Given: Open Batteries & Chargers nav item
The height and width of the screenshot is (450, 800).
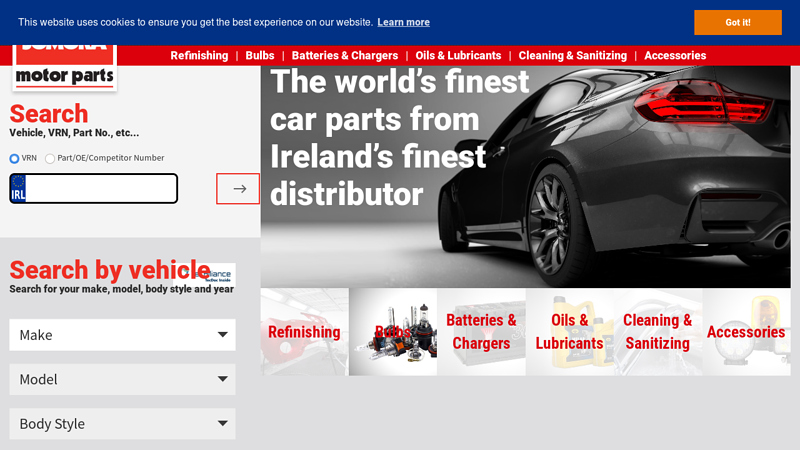Looking at the screenshot, I should click(344, 56).
